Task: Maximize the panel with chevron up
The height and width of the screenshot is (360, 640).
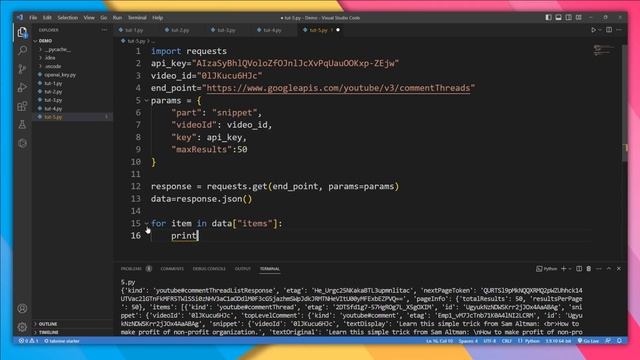Action: [x=609, y=269]
